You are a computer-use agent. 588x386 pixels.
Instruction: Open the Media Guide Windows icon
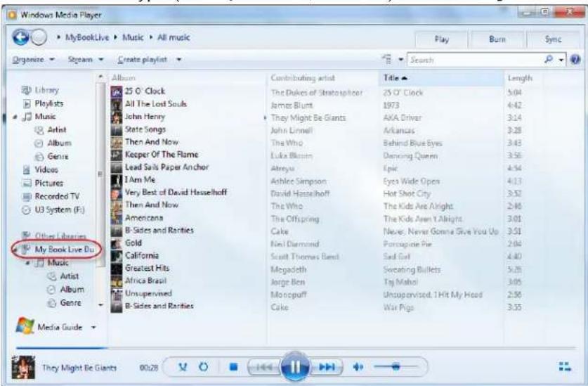pyautogui.click(x=25, y=326)
